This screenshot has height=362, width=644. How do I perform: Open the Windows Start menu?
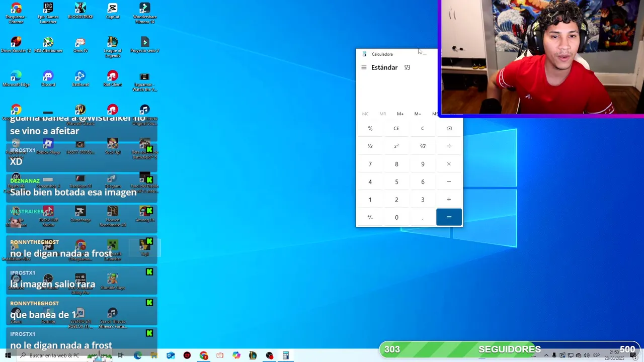pyautogui.click(x=8, y=355)
